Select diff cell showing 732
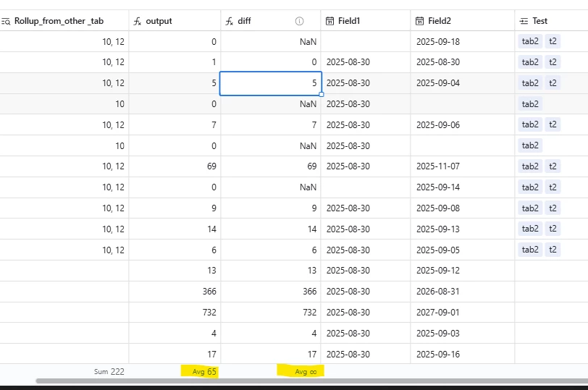Viewport: 588px width, 390px height. point(271,313)
